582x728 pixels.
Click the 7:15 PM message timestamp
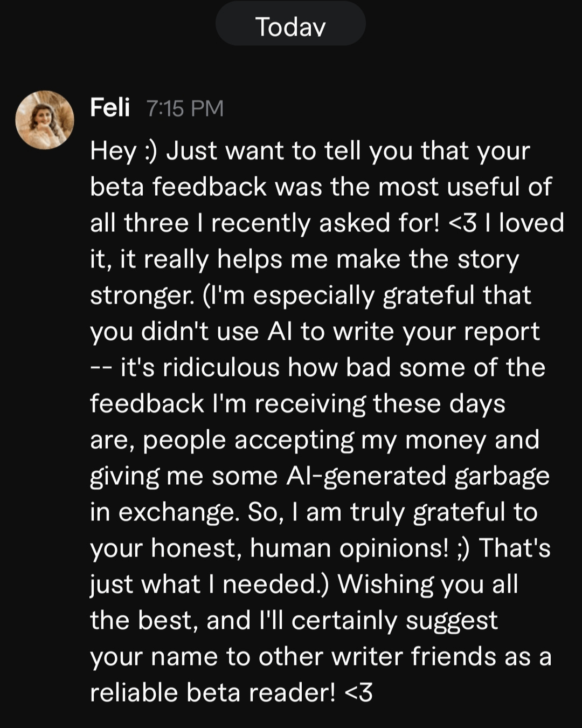tap(184, 108)
